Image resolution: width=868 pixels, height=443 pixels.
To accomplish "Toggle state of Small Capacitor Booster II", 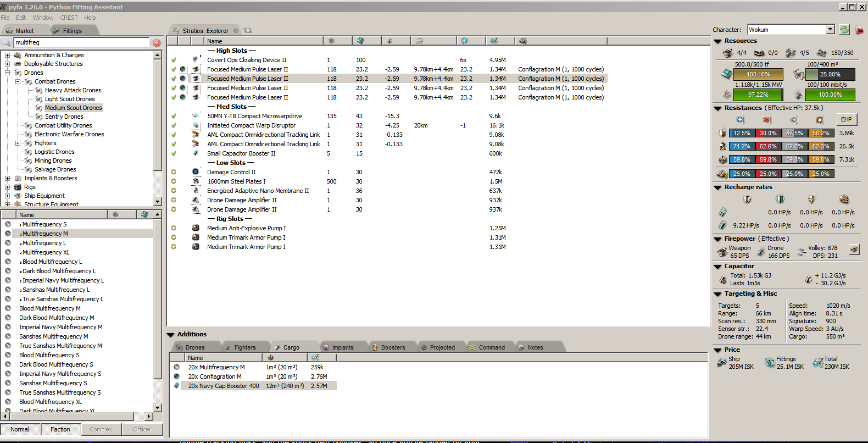I will (x=174, y=153).
